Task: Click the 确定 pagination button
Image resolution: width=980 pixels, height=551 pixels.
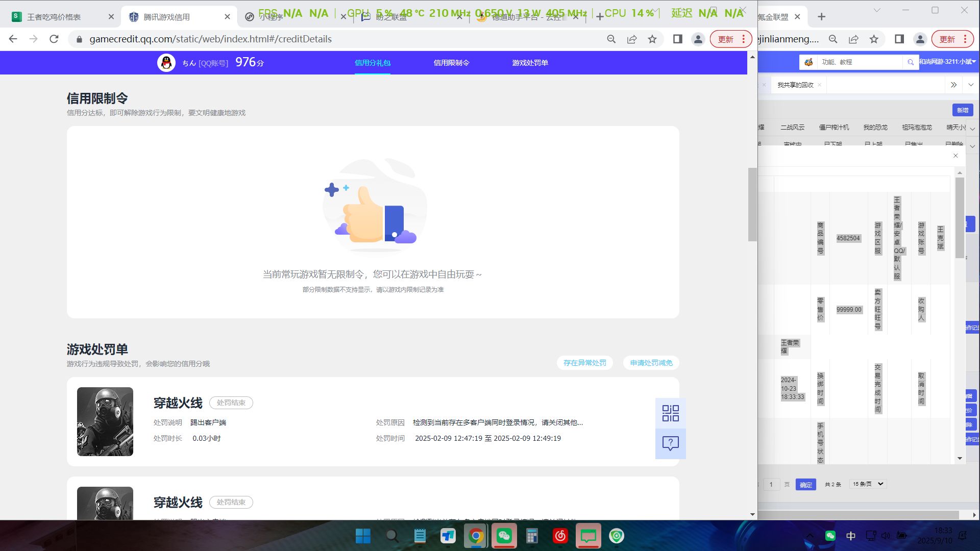Action: coord(806,485)
